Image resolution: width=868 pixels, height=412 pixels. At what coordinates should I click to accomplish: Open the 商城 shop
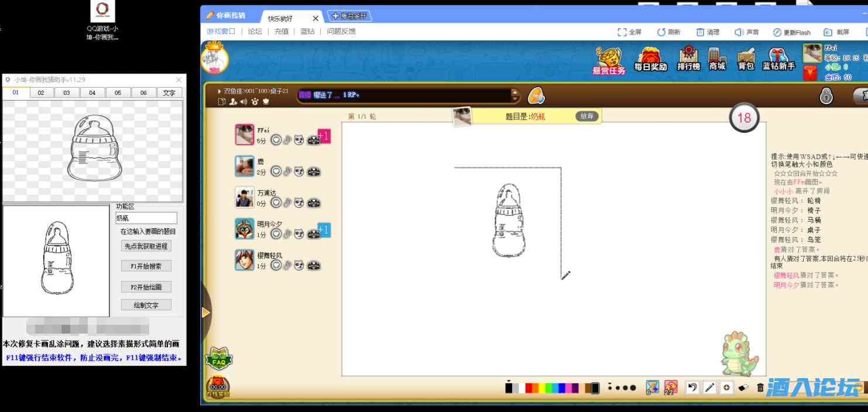click(717, 59)
